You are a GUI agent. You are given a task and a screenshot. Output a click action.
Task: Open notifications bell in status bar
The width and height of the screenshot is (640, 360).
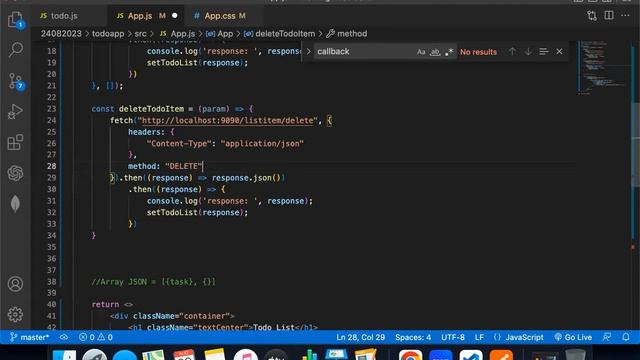click(x=626, y=337)
